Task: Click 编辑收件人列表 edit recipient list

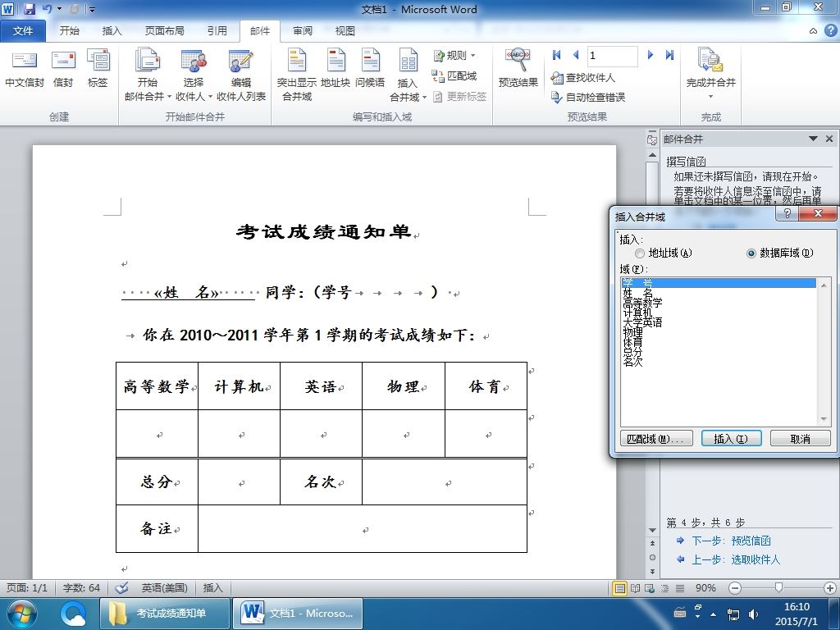Action: tap(241, 75)
